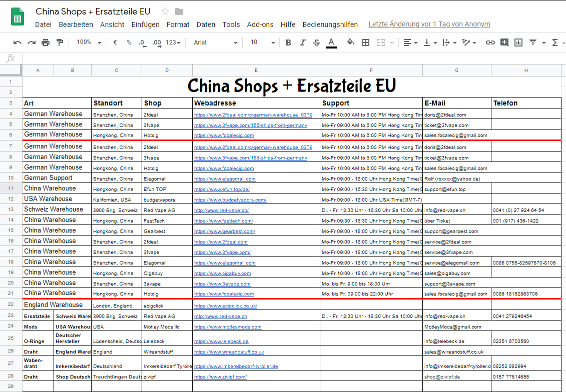Open the Ansicht menu
Screen dimensions: 566x392
pos(112,24)
